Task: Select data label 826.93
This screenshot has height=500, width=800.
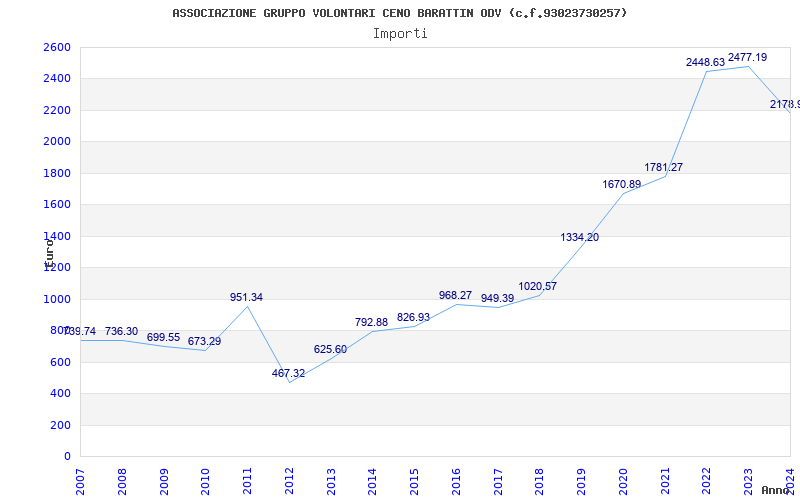Action: tap(413, 317)
